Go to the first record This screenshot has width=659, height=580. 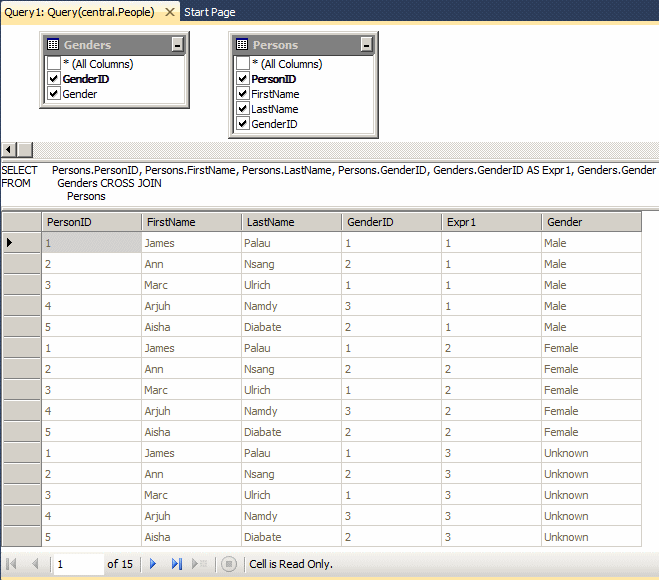pos(12,564)
